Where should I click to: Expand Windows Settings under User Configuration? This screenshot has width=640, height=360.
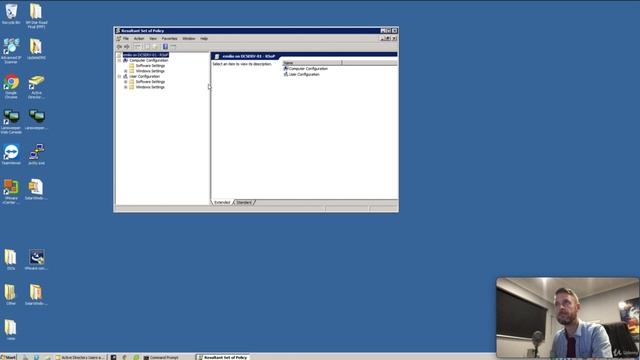[x=126, y=87]
